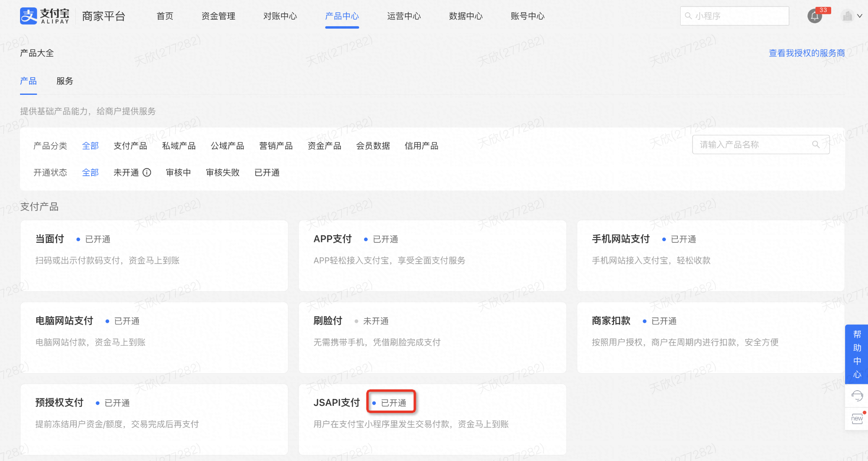Open the 数据中心 menu

tap(465, 16)
